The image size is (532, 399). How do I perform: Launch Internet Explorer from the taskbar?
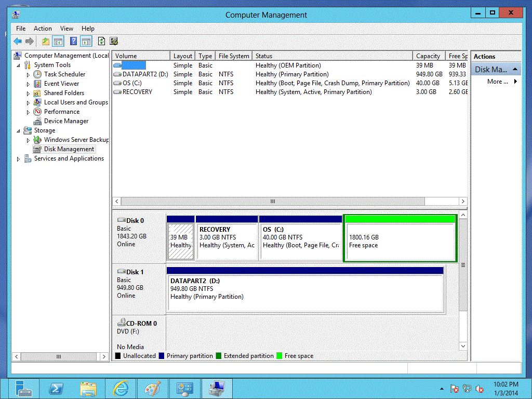[121, 389]
